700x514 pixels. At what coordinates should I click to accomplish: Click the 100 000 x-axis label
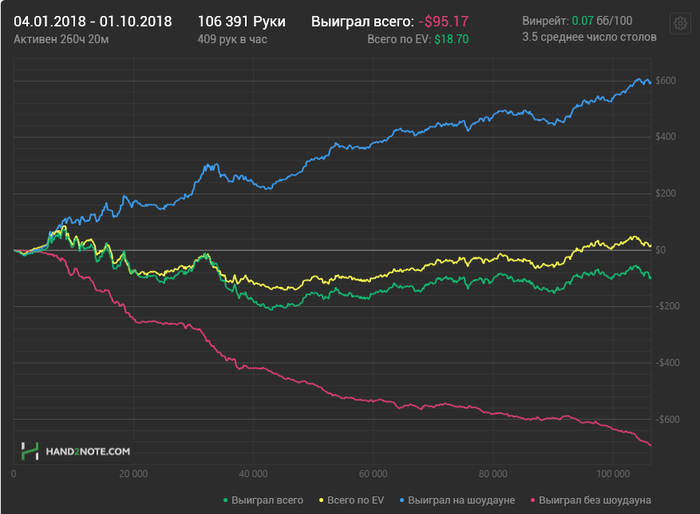[613, 474]
